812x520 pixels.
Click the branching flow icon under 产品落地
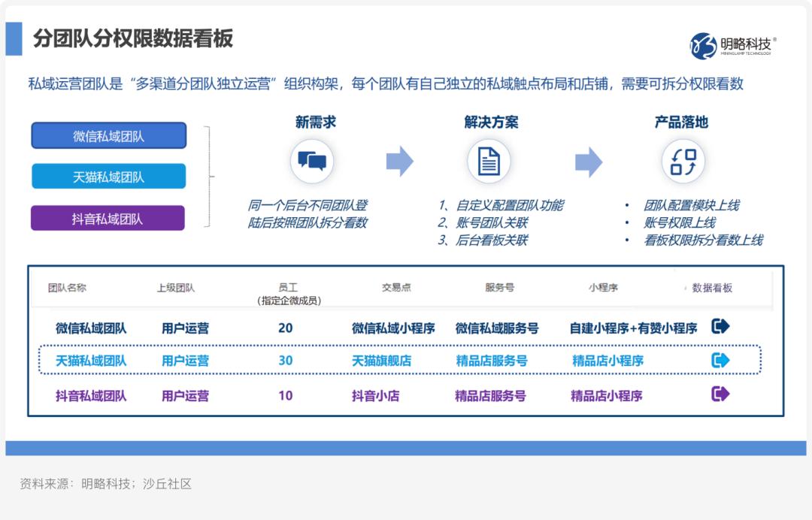click(x=683, y=160)
